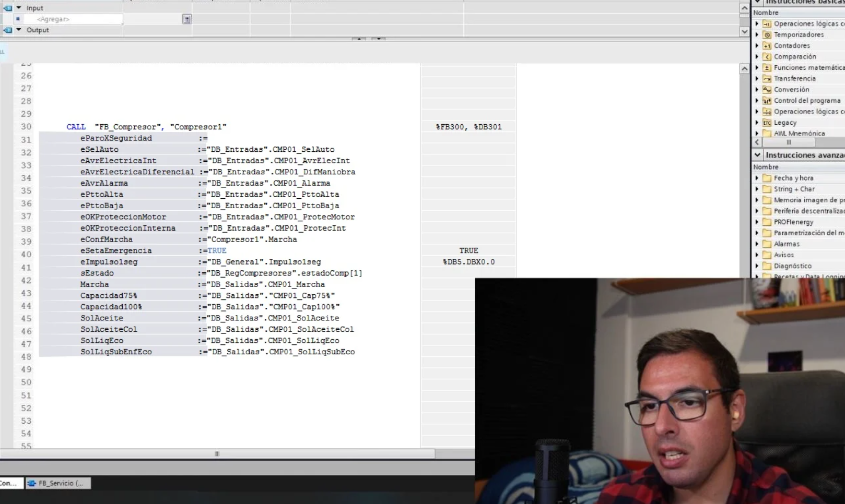Switch to the FB_Servicio editor tab
The image size is (845, 504).
click(x=58, y=483)
